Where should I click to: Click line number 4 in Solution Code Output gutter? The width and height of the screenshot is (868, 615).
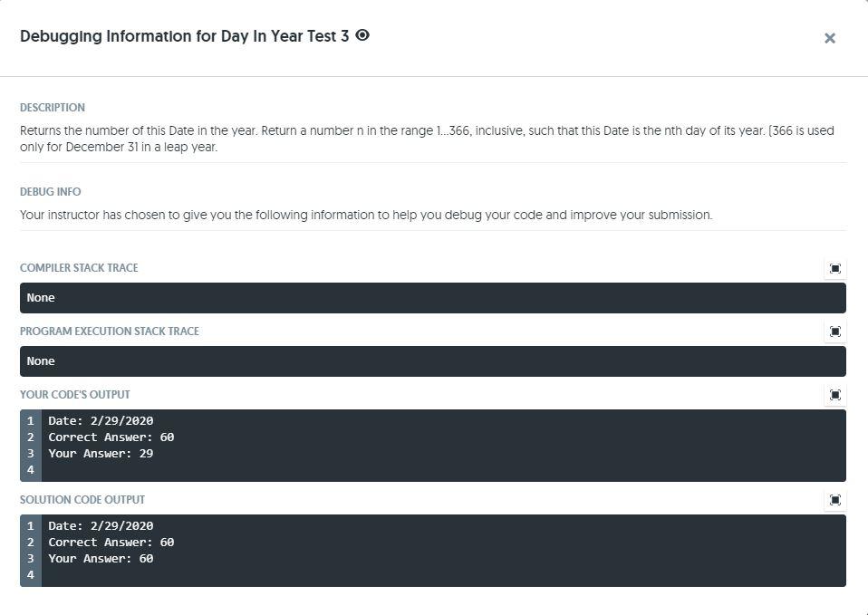point(30,574)
